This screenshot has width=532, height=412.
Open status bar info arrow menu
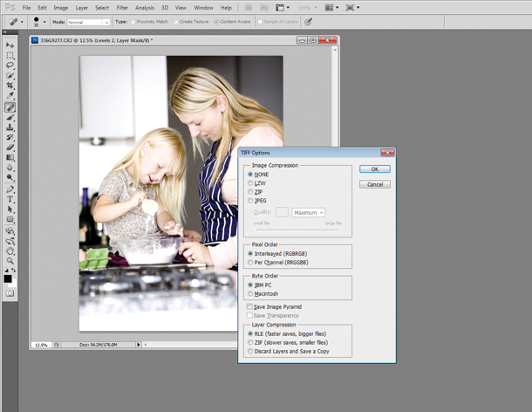(139, 345)
